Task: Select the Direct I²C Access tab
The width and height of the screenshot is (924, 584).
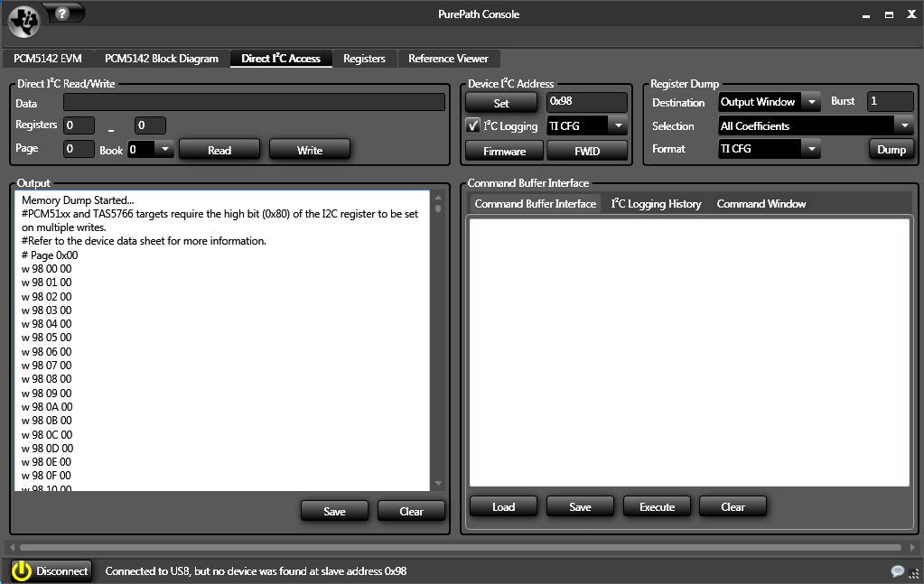Action: point(281,59)
